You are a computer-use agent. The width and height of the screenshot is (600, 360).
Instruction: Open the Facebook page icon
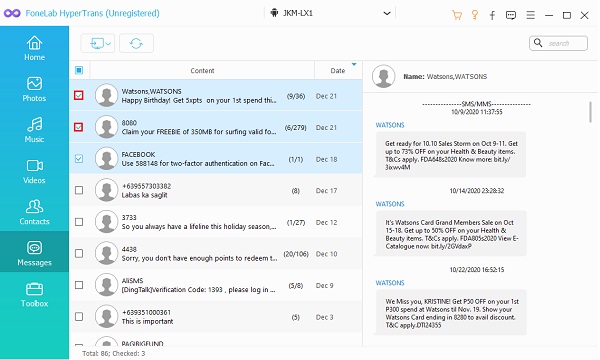pos(492,15)
